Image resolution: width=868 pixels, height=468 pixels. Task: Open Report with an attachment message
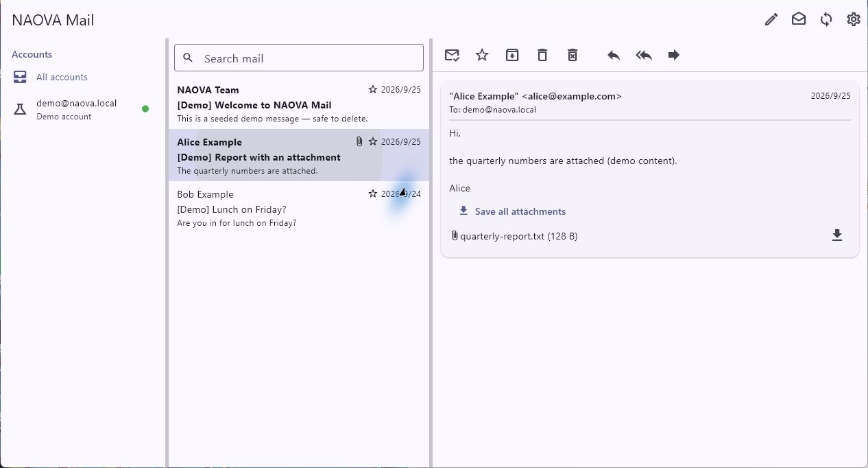tap(299, 155)
